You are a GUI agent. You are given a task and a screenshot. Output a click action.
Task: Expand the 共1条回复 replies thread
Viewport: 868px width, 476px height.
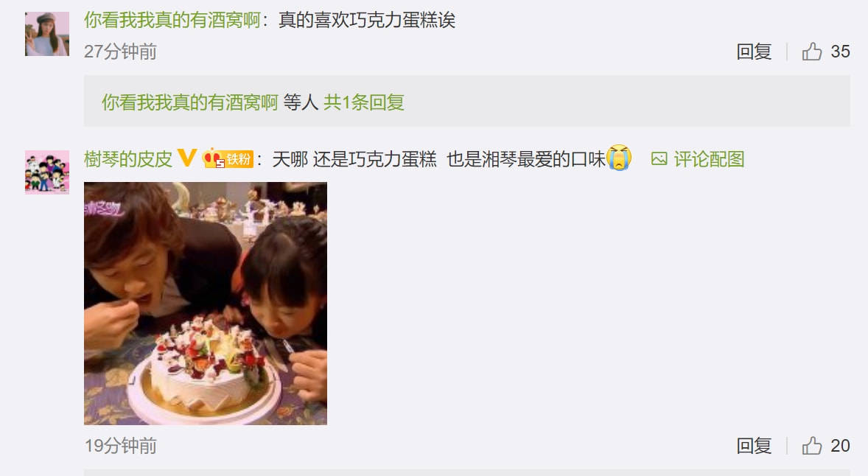tap(364, 102)
